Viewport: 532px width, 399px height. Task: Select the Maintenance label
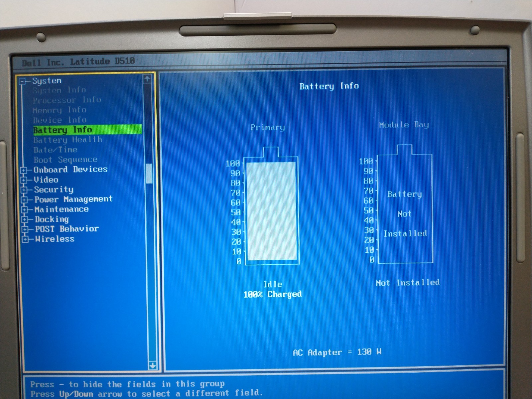(x=62, y=209)
